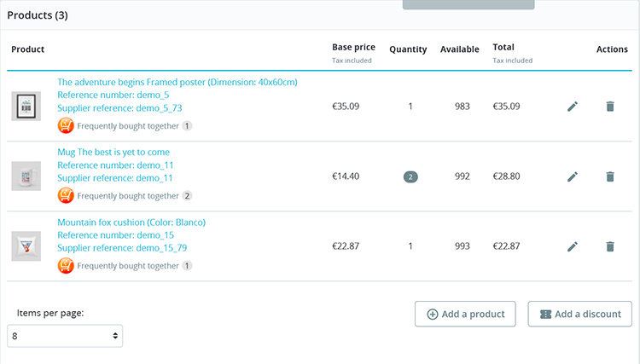Click the Add a product button
The width and height of the screenshot is (640, 364).
point(466,314)
